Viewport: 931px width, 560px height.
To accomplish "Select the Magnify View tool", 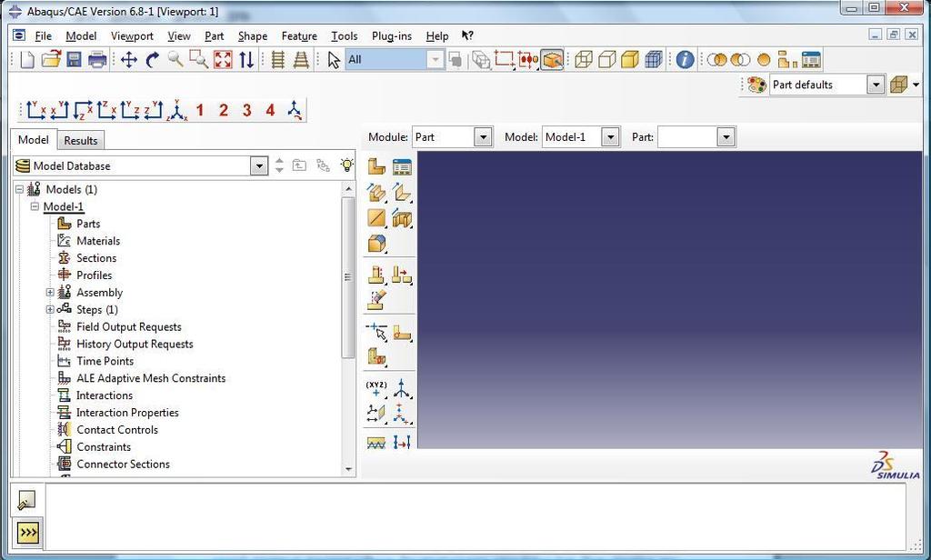I will (x=175, y=59).
